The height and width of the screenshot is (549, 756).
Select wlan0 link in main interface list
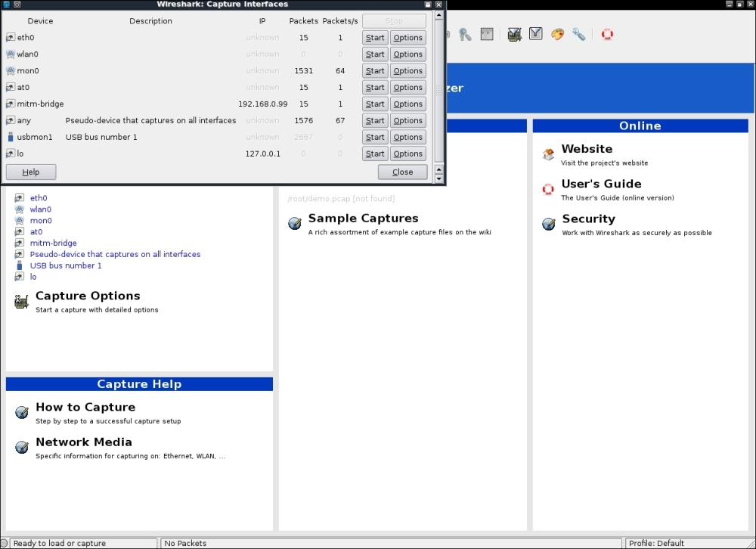pos(41,209)
